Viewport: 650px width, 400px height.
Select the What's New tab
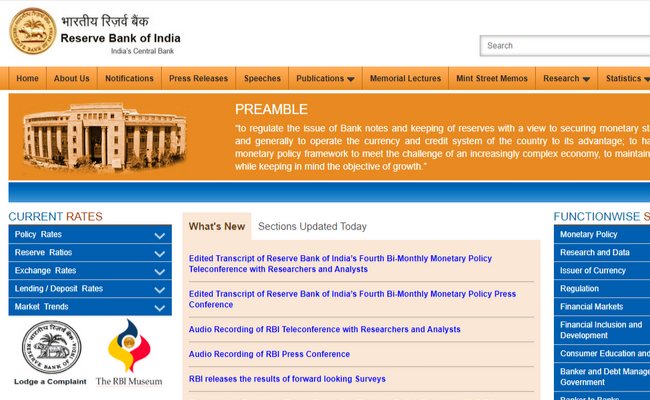pyautogui.click(x=217, y=227)
